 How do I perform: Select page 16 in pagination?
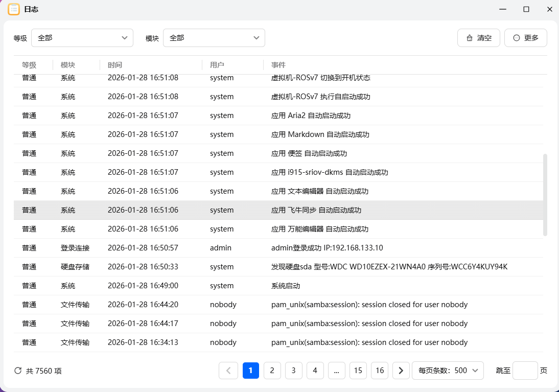pyautogui.click(x=380, y=371)
